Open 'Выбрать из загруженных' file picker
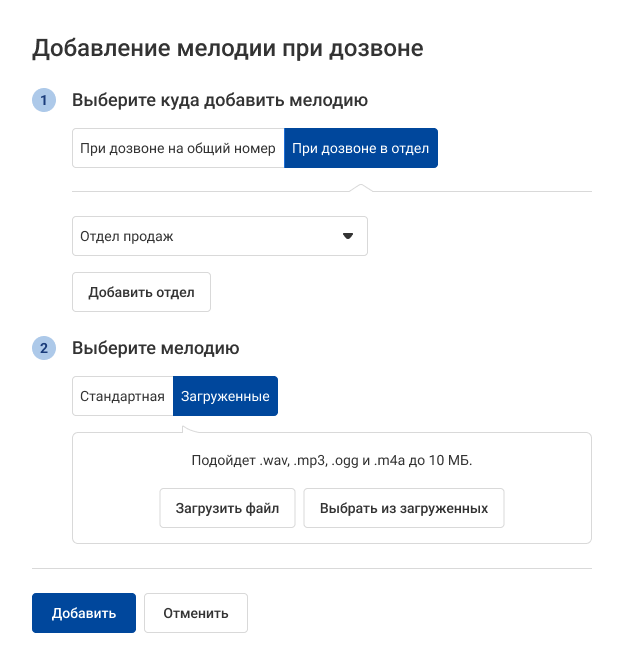The image size is (624, 665). (x=404, y=508)
